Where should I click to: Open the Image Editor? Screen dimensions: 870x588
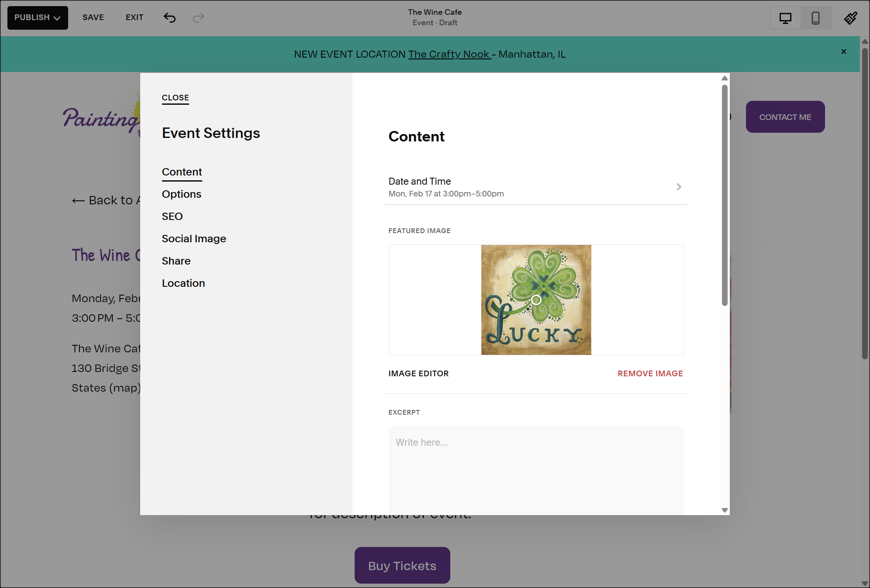[x=418, y=374]
